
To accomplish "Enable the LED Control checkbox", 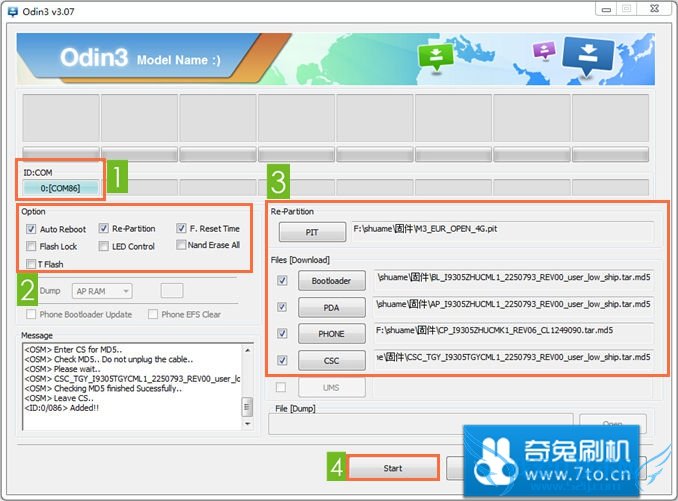I will [x=103, y=246].
